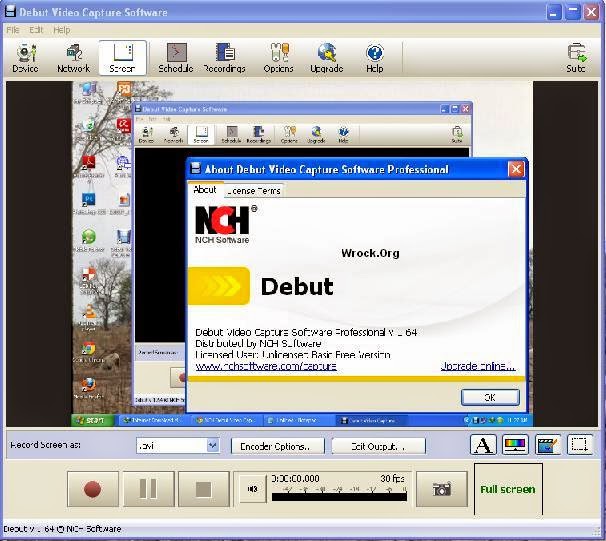Open the Suite toolbox icon
This screenshot has width=606, height=541.
click(x=576, y=57)
